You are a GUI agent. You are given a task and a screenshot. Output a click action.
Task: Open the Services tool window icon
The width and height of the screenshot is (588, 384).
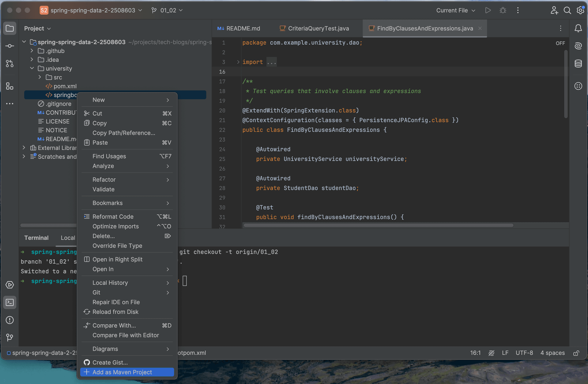tap(10, 285)
